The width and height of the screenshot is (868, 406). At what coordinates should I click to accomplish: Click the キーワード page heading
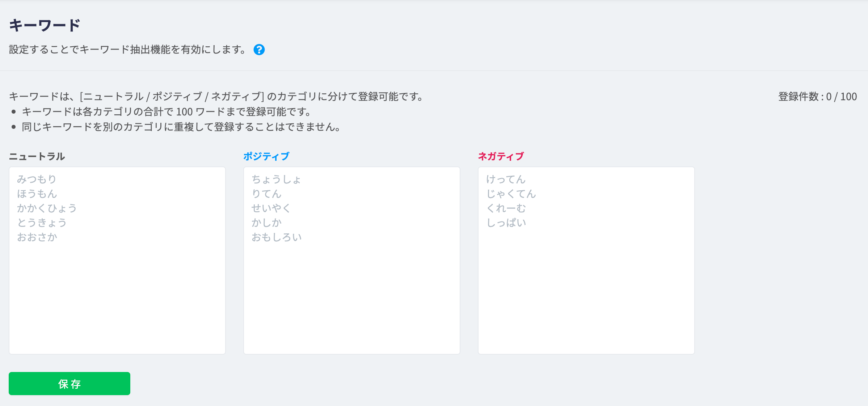coord(45,25)
